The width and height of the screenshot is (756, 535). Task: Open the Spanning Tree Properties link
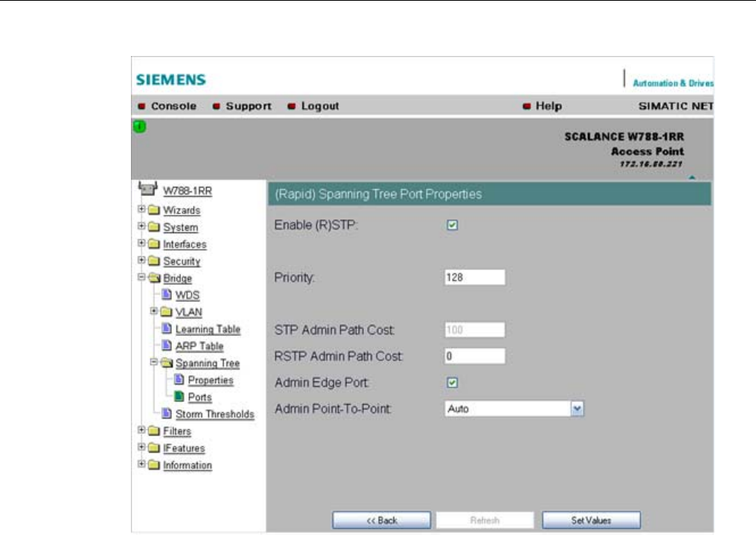click(x=210, y=381)
